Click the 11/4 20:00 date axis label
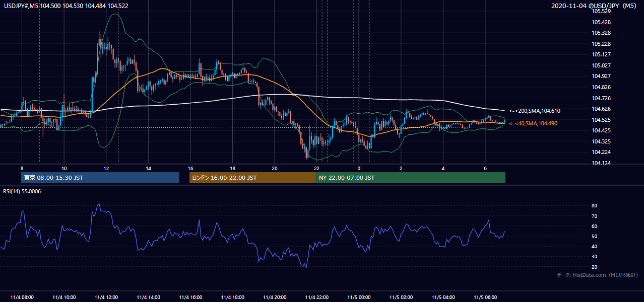The width and height of the screenshot is (644, 302). (x=275, y=297)
